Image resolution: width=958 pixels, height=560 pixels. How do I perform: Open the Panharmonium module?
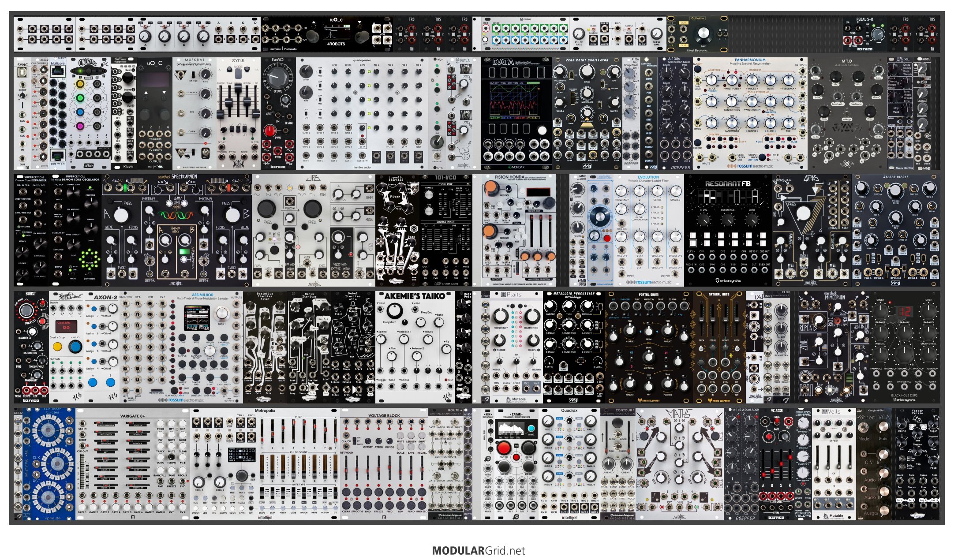click(750, 113)
